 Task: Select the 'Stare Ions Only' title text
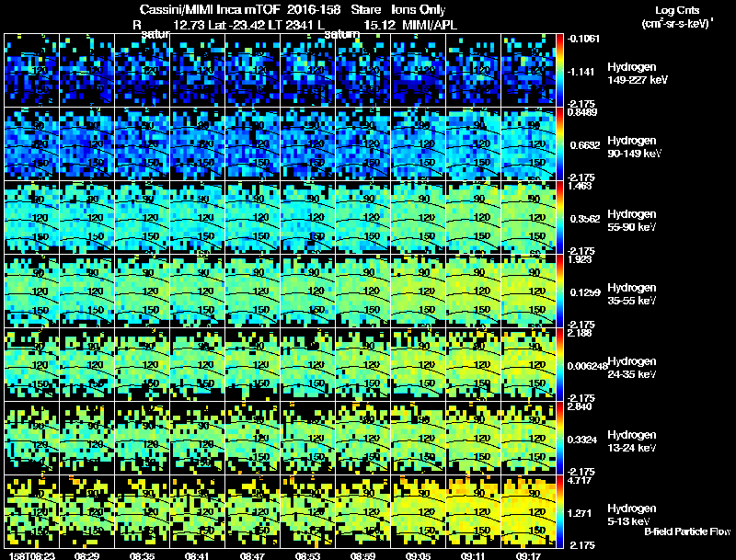pyautogui.click(x=398, y=10)
